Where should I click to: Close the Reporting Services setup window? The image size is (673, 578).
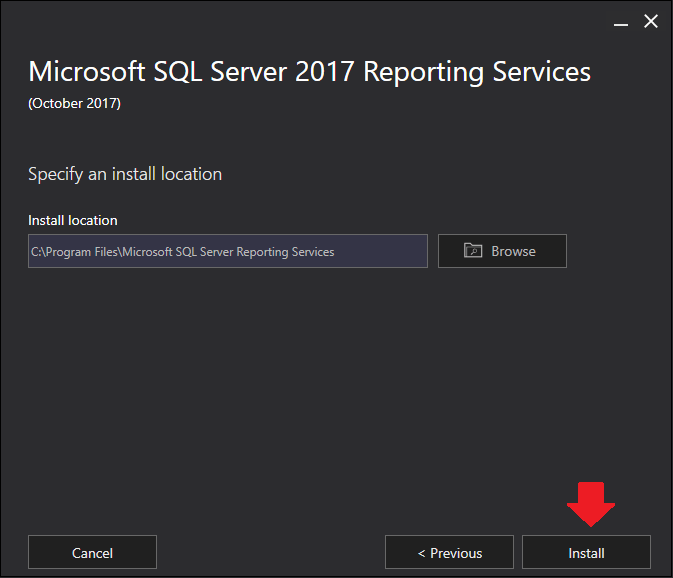651,21
